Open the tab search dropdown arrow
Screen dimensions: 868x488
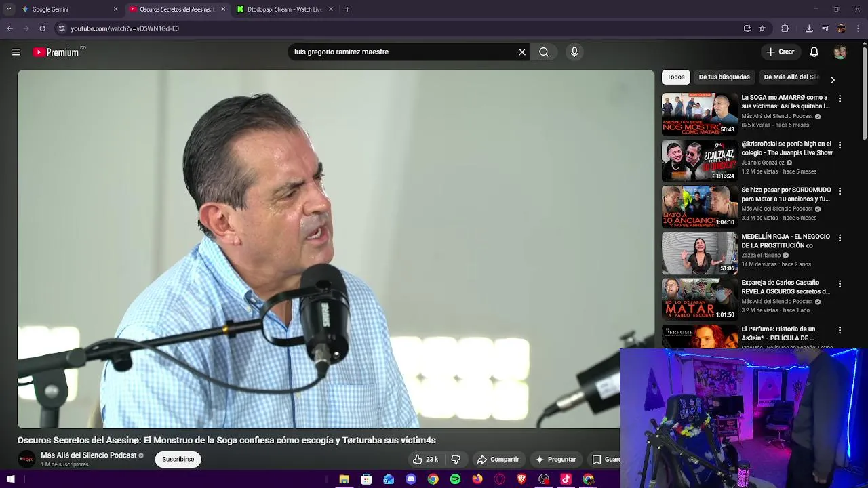pos(9,9)
